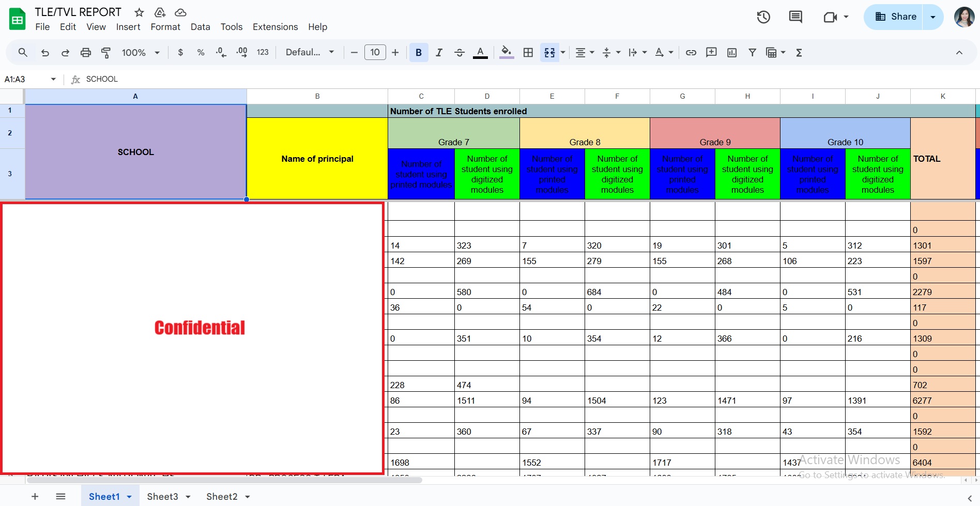Open the Google account avatar
The image size is (980, 506).
964,17
